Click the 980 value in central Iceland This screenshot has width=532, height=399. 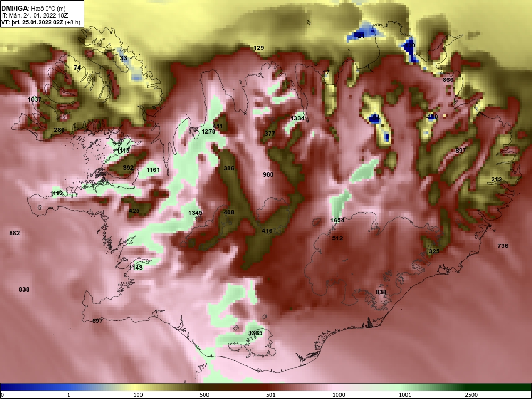pos(268,174)
